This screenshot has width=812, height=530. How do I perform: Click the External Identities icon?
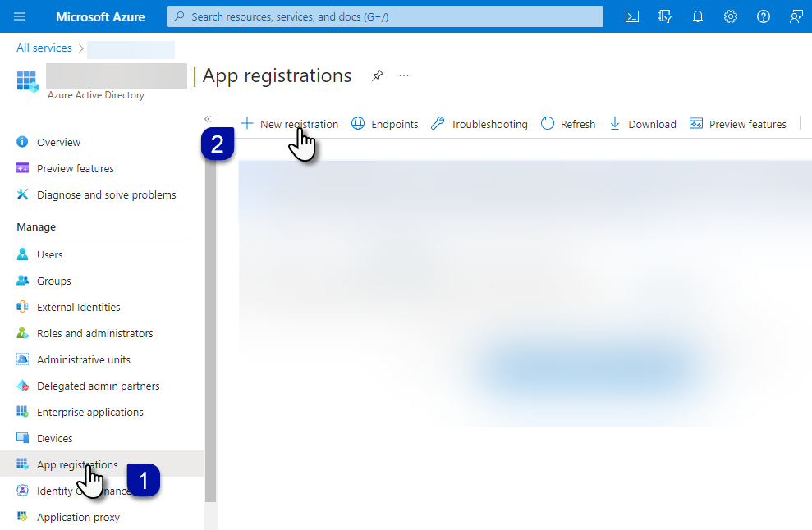click(22, 307)
